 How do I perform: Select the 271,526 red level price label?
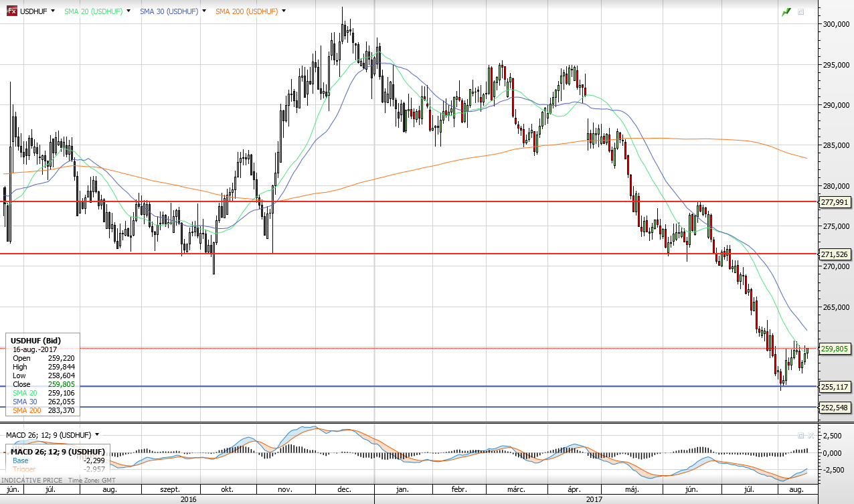click(x=835, y=254)
